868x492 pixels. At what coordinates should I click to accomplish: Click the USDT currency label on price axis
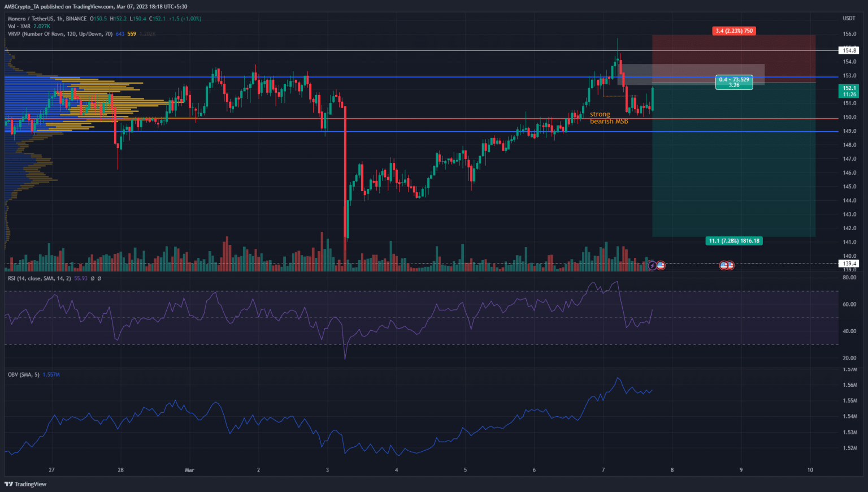(x=849, y=19)
